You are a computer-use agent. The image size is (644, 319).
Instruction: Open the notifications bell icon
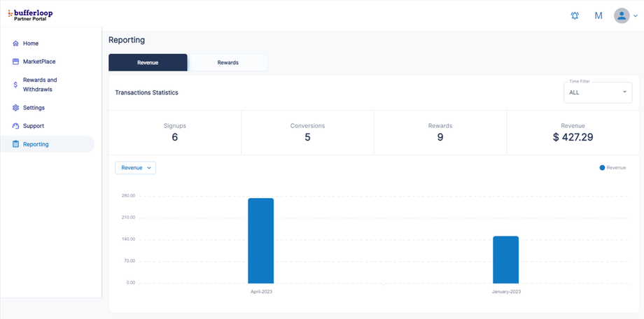[575, 16]
